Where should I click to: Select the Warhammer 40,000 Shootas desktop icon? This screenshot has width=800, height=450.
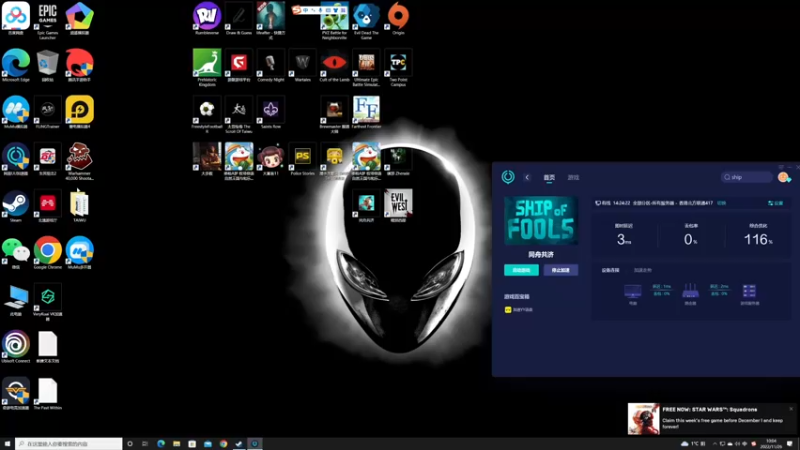80,162
